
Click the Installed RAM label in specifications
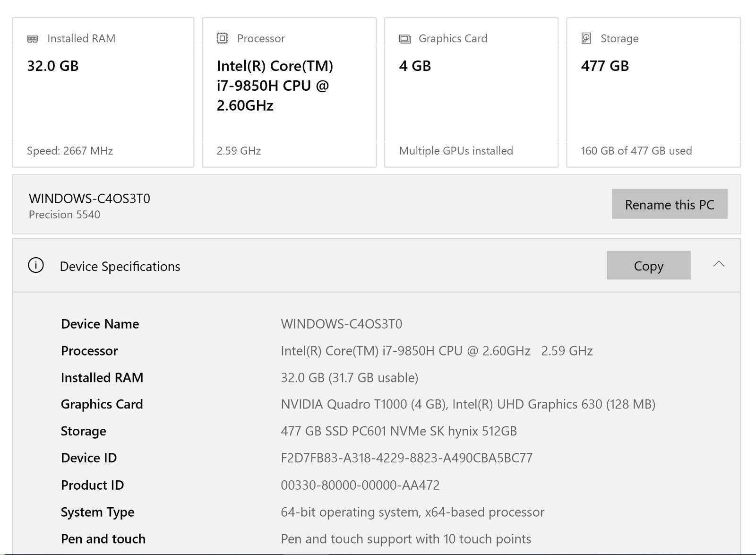tap(102, 378)
